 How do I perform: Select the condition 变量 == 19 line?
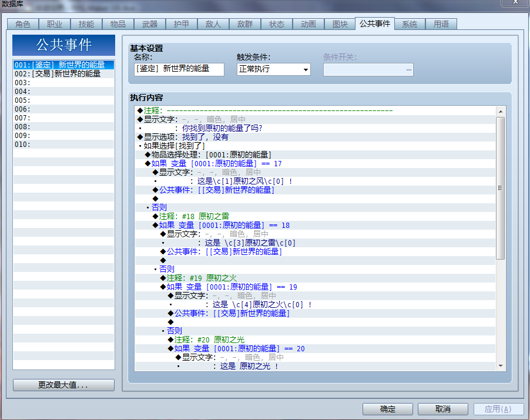click(315, 287)
